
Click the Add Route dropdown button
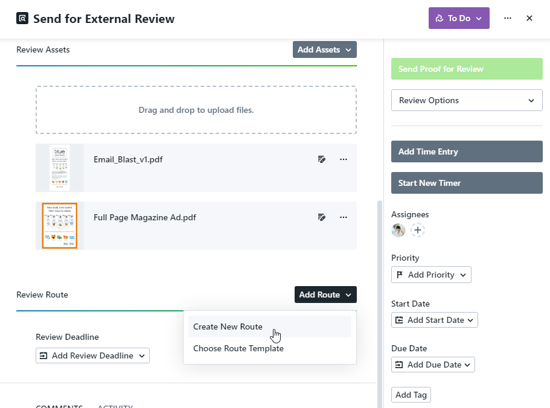326,294
